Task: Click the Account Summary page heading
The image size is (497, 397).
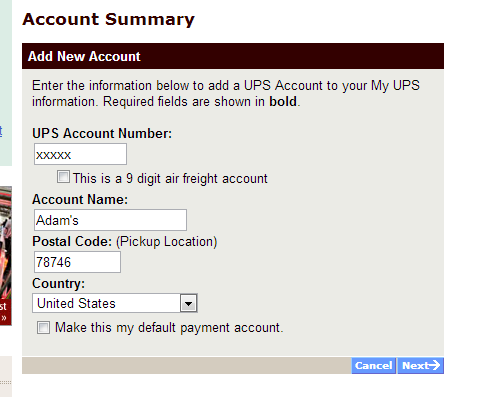Action: tap(108, 19)
